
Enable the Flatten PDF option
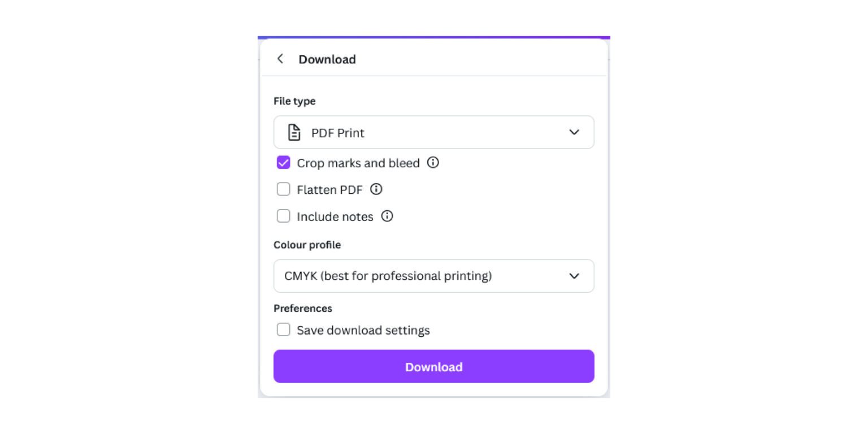283,189
